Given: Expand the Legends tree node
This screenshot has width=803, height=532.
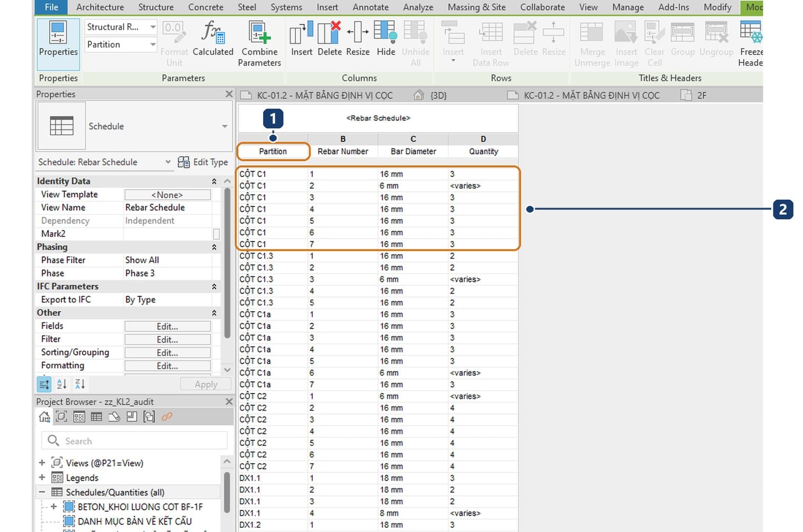Looking at the screenshot, I should (x=42, y=478).
